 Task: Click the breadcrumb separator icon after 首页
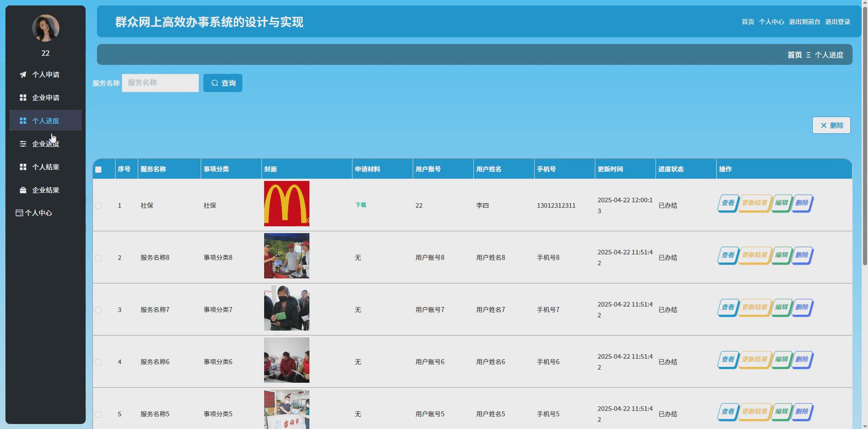click(808, 55)
